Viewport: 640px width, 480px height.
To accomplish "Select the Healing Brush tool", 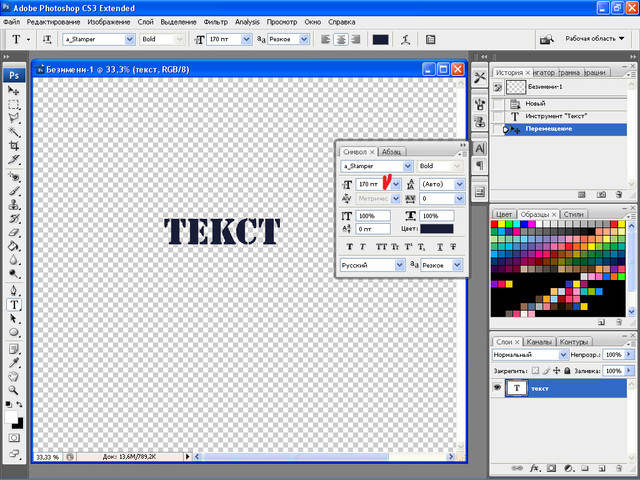I will point(13,177).
